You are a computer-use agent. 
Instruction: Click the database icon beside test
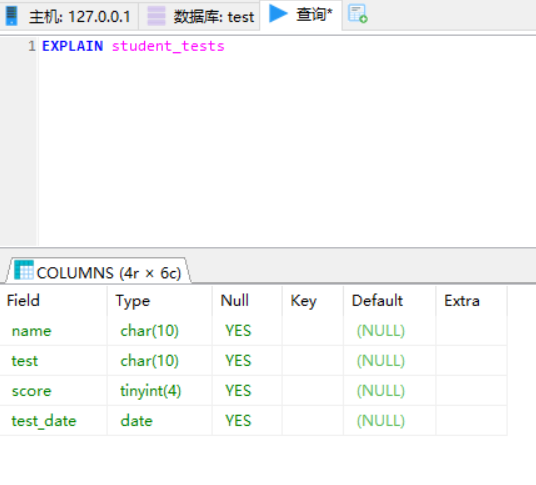(x=156, y=16)
